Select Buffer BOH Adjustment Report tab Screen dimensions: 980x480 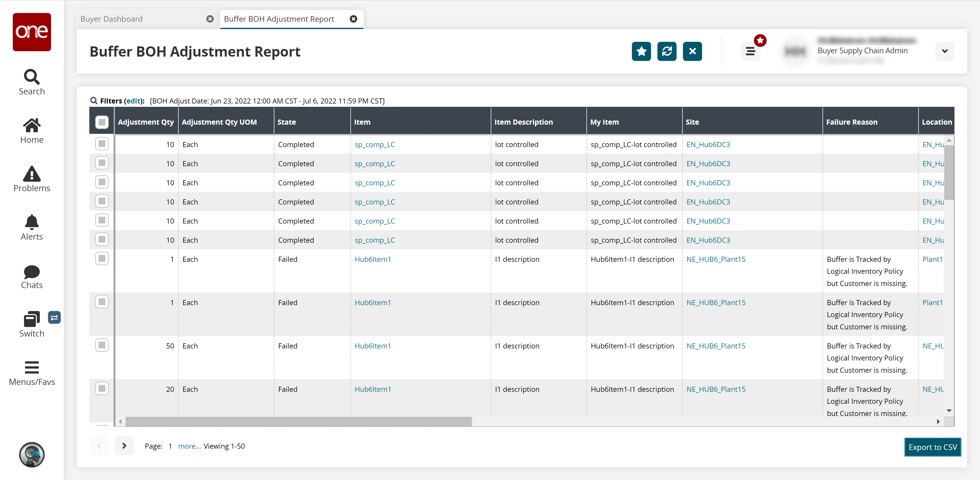[279, 19]
